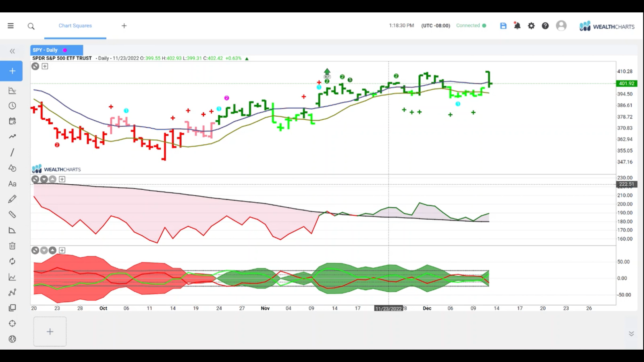Toggle price pane indicators visibility slash icon
The height and width of the screenshot is (362, 644).
[x=35, y=66]
